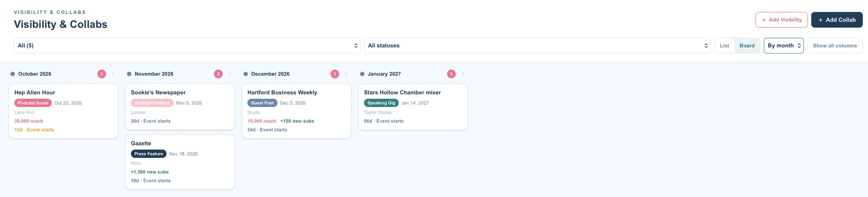Viewport: 868px width, 197px height.
Task: Click the Lorelai contact name
Action: (x=138, y=113)
